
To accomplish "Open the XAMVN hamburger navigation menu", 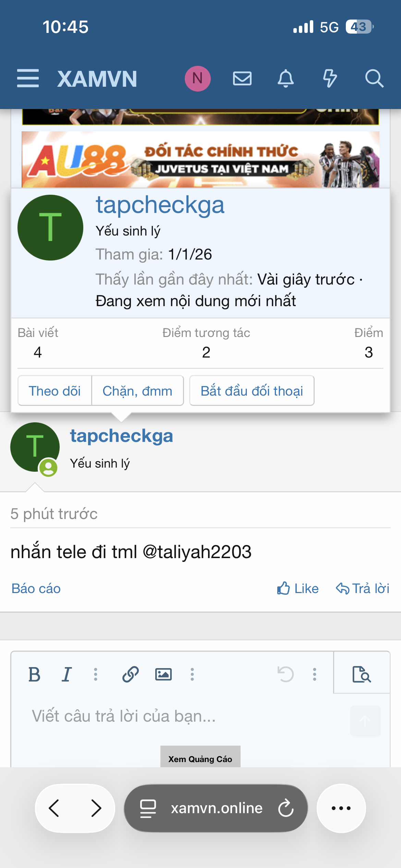I will [x=28, y=79].
